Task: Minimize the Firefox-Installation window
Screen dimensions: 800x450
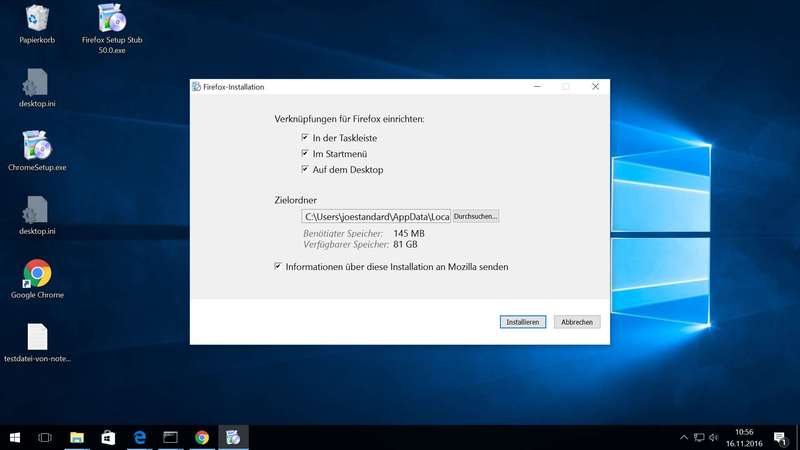Action: click(x=537, y=87)
